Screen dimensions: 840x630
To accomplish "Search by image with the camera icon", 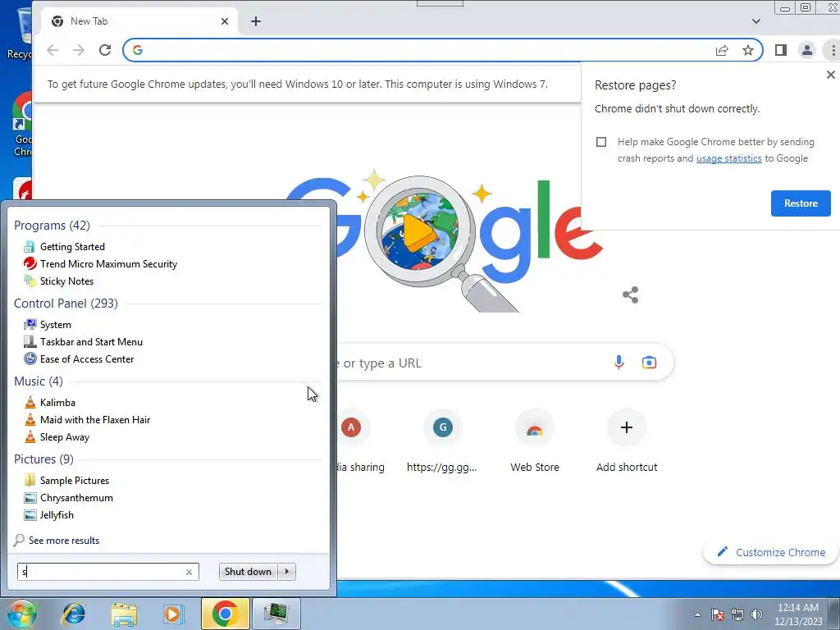I will 649,363.
